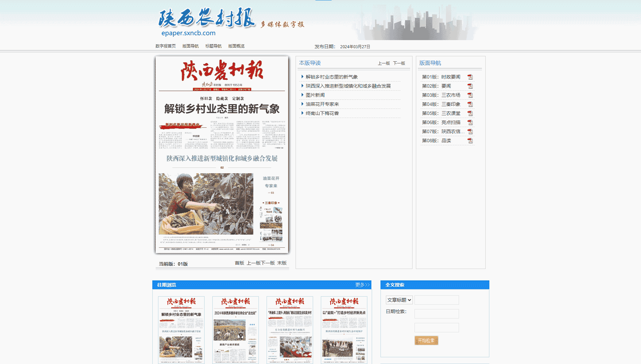Read article 解锁乡村业态里的新气象 in list

click(x=332, y=77)
